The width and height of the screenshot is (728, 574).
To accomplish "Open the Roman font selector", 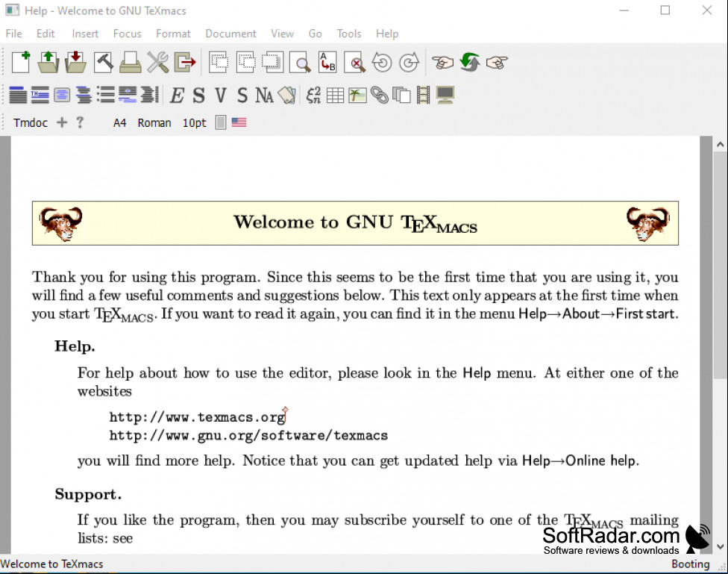I will [x=154, y=122].
